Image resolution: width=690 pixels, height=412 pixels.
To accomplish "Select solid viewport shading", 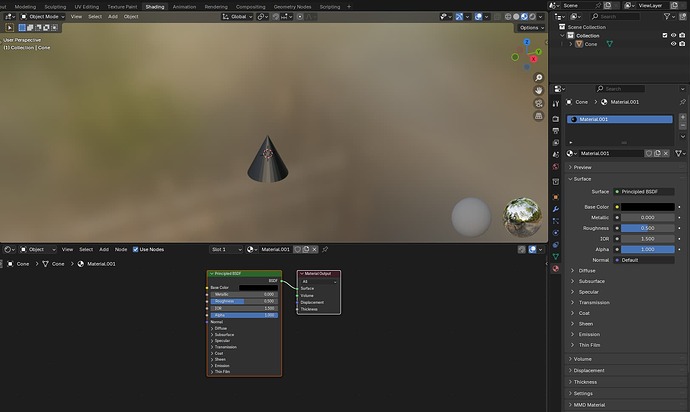I will click(x=516, y=17).
